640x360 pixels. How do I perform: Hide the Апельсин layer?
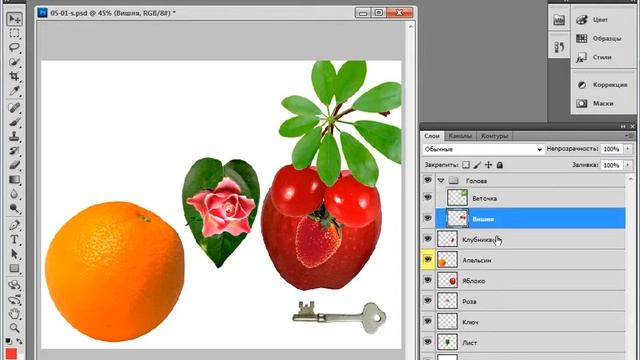pyautogui.click(x=427, y=259)
